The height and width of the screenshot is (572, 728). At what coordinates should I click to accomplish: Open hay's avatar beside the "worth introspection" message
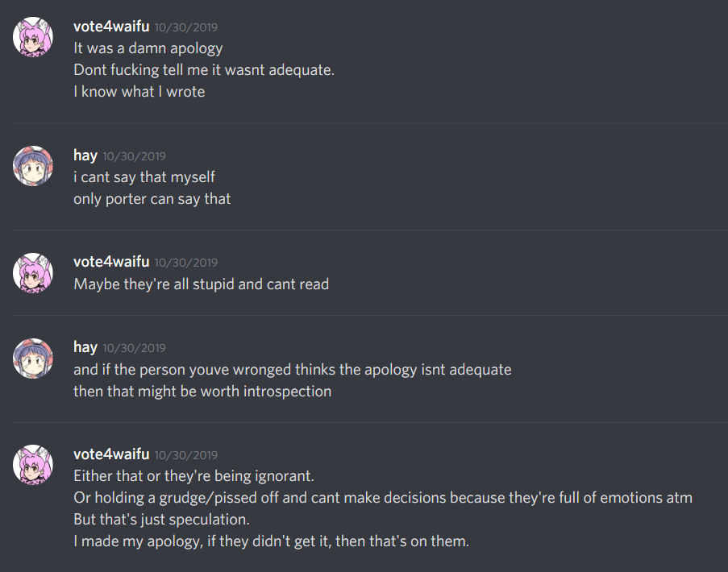click(x=33, y=358)
